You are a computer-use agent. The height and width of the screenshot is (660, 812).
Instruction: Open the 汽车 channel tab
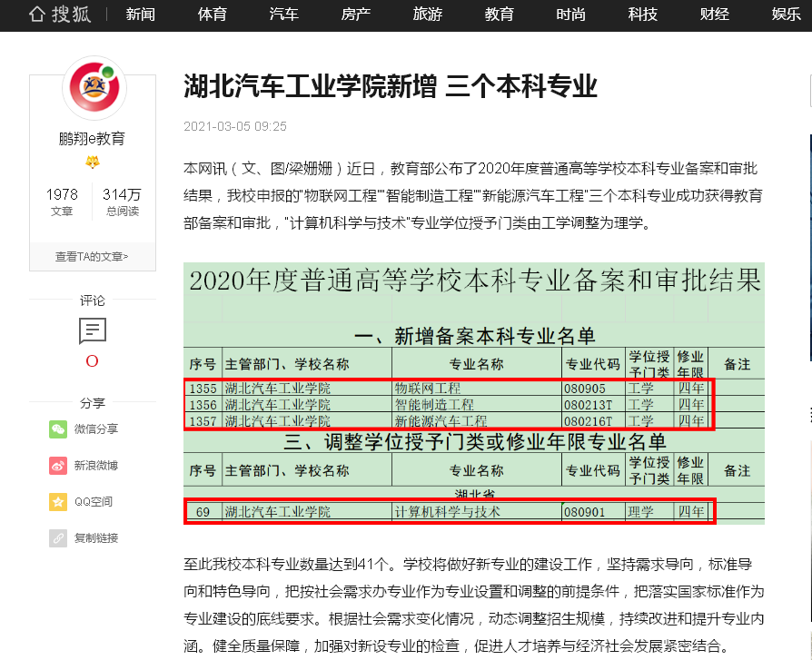click(283, 15)
